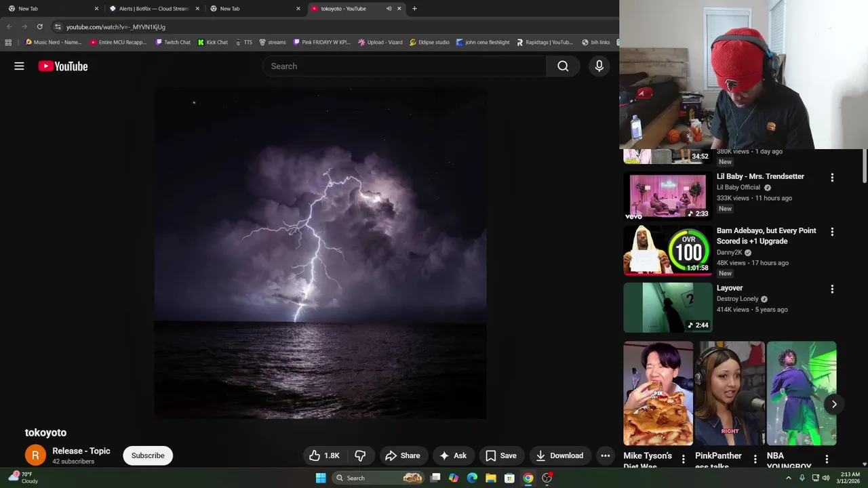Viewport: 868px width, 488px height.
Task: Open options menu for the Layover video
Action: point(832,289)
